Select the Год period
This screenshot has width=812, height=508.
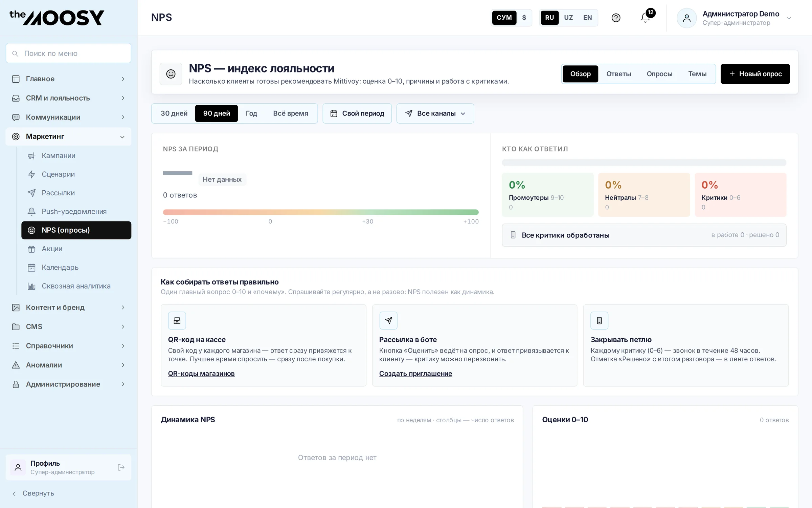click(x=251, y=113)
